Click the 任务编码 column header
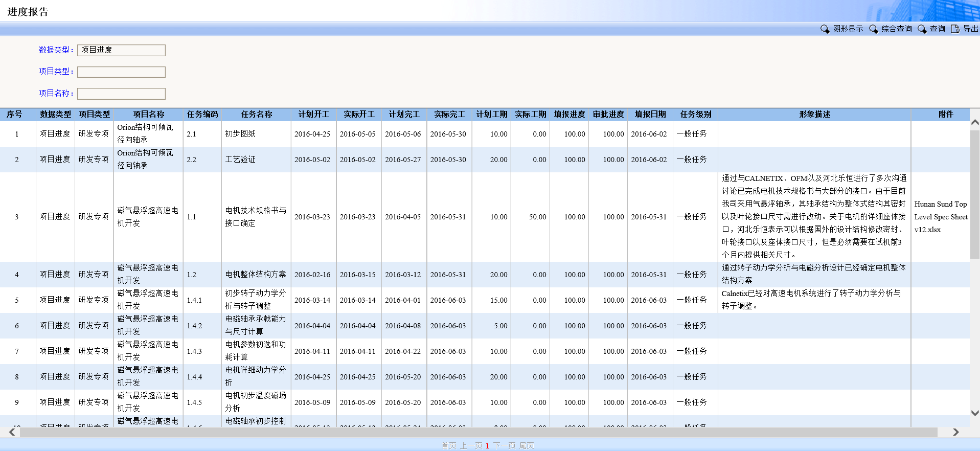980x451 pixels. (x=202, y=115)
